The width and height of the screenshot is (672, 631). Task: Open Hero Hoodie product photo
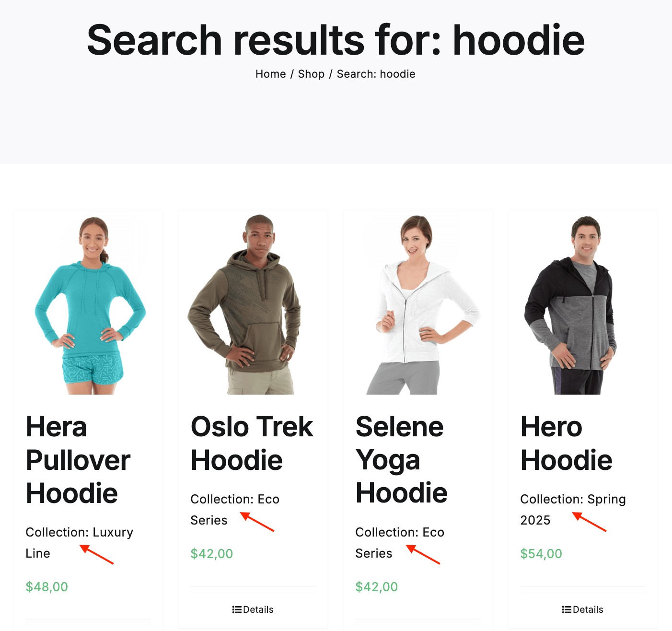583,304
